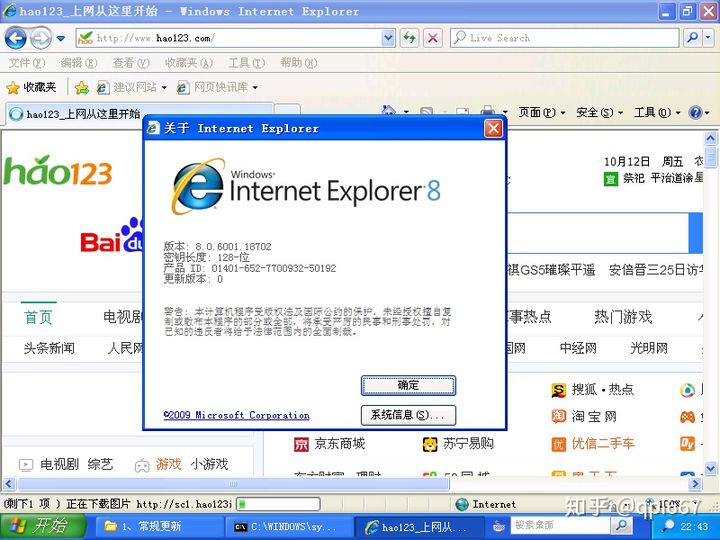Open the 帮助(H) menu
This screenshot has height=540, width=720.
pos(298,63)
